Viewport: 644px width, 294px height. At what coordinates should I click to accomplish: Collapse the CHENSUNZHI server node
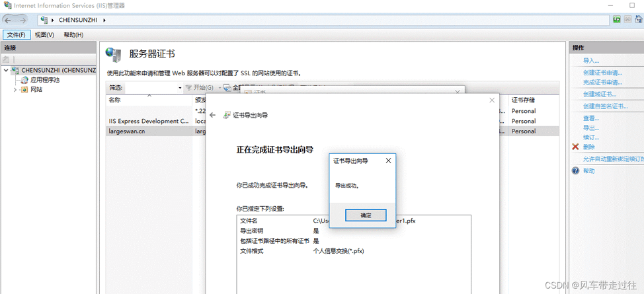click(x=6, y=70)
